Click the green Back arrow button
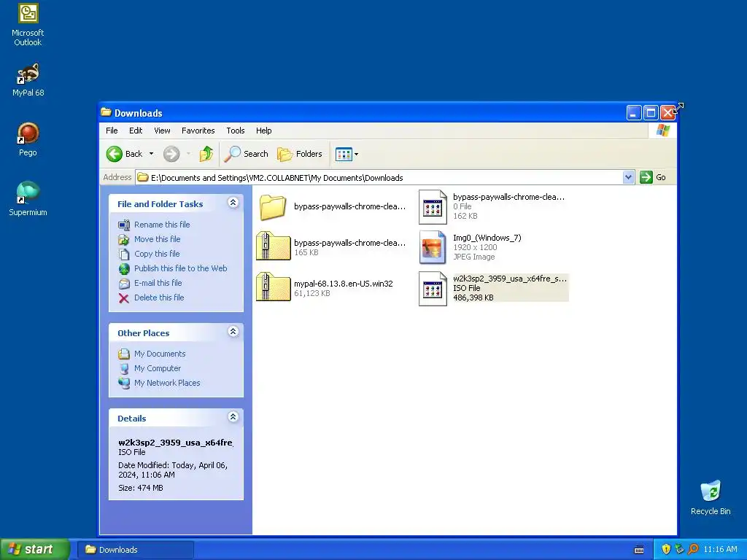The image size is (747, 560). [115, 154]
